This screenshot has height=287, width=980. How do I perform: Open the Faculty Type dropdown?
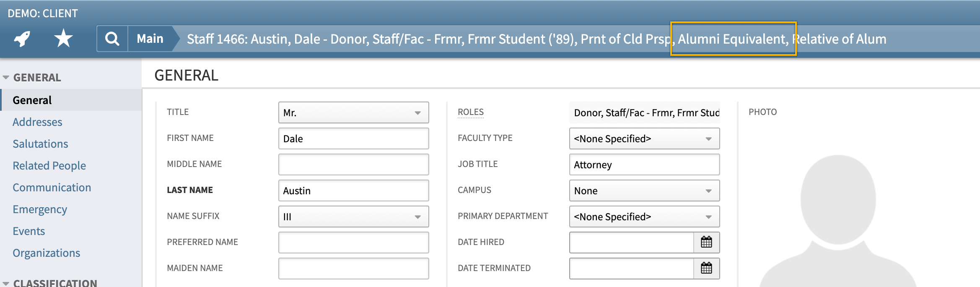click(x=708, y=138)
